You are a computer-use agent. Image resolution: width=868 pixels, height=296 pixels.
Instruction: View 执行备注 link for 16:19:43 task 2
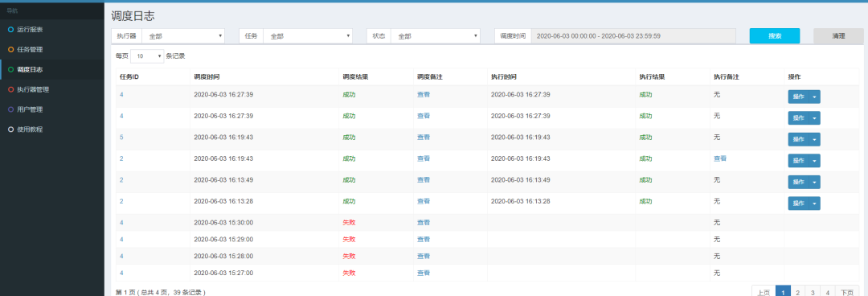point(719,158)
